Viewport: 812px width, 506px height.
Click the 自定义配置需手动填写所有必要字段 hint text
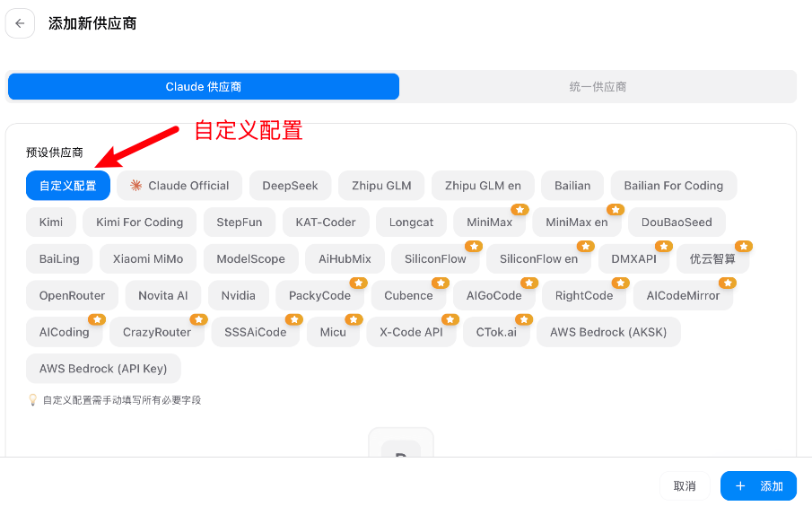tap(122, 400)
